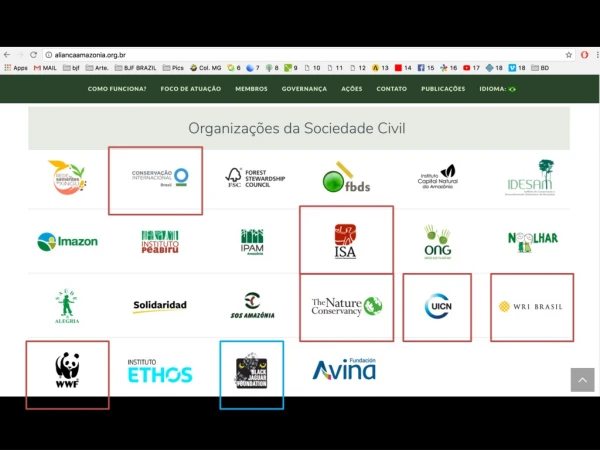
Task: Open the Forest Stewardship Council logo
Action: pos(255,178)
